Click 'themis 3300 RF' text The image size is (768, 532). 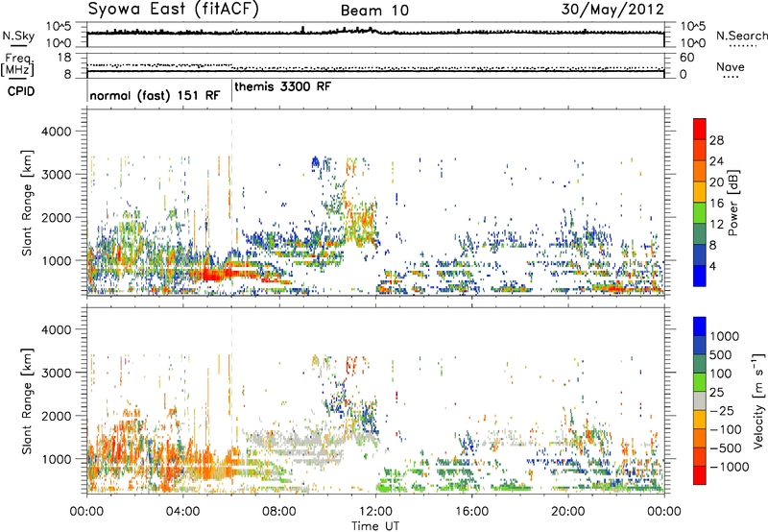click(x=282, y=86)
